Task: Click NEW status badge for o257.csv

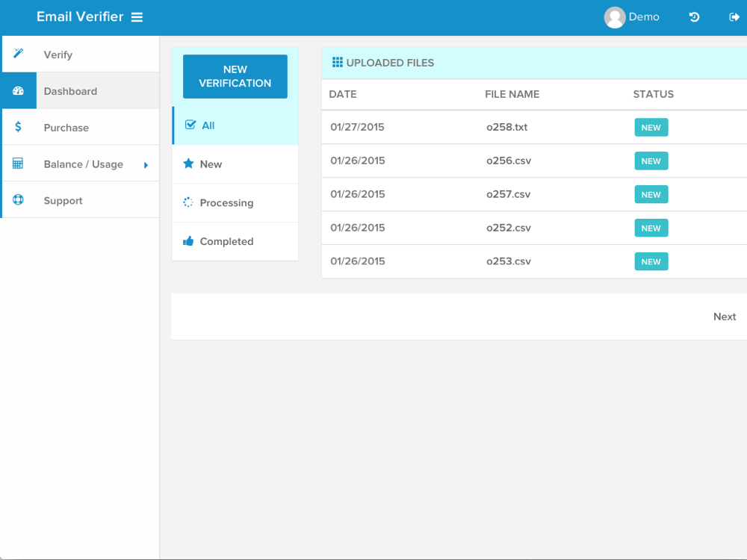Action: (x=651, y=194)
